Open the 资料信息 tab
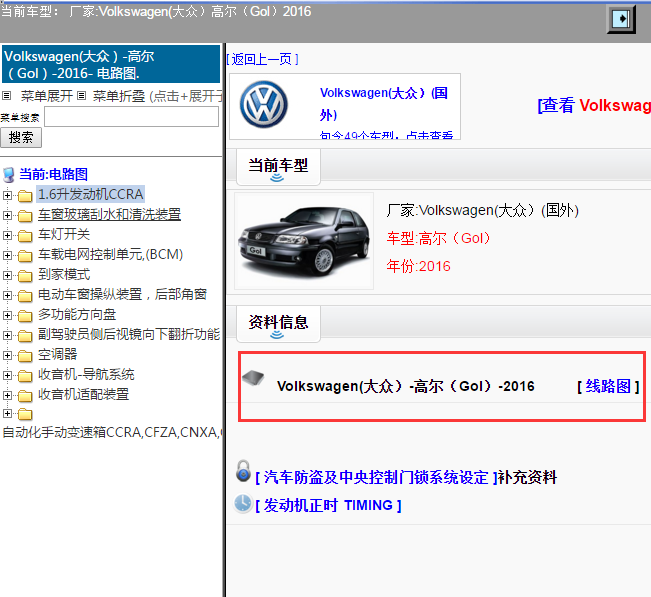Screen dimensions: 651x597 278,324
